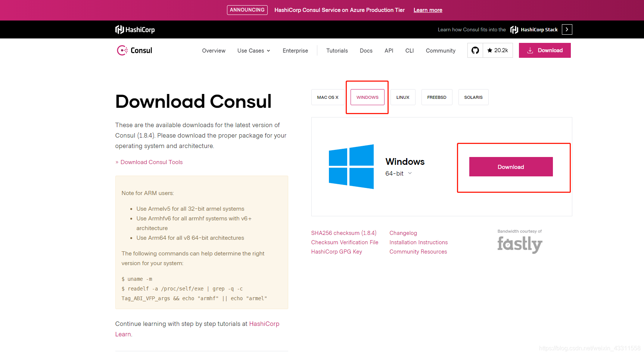Open Download Consul Tools link
The width and height of the screenshot is (644, 355).
click(152, 162)
